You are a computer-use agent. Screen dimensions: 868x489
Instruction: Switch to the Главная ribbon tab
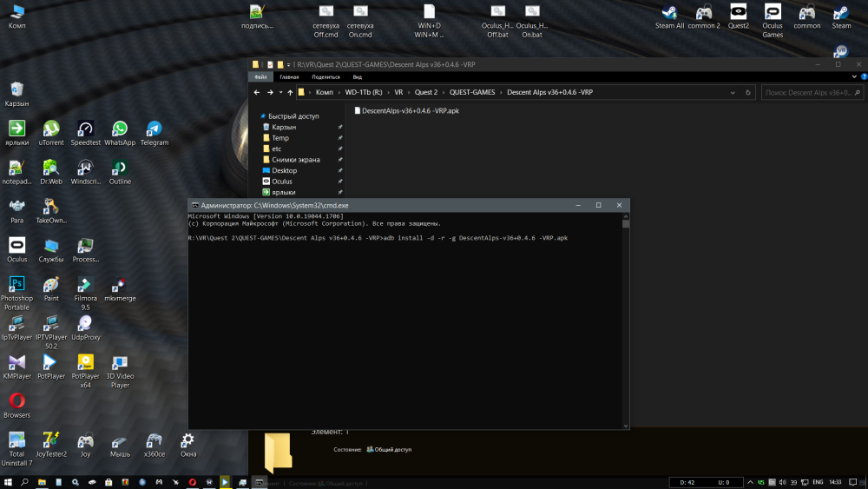pyautogui.click(x=289, y=77)
